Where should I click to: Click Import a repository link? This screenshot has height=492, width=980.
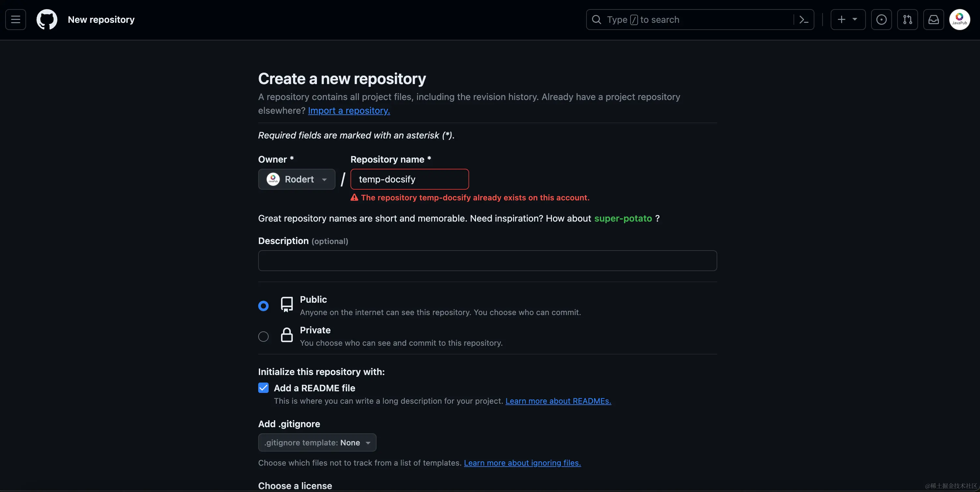click(x=349, y=111)
